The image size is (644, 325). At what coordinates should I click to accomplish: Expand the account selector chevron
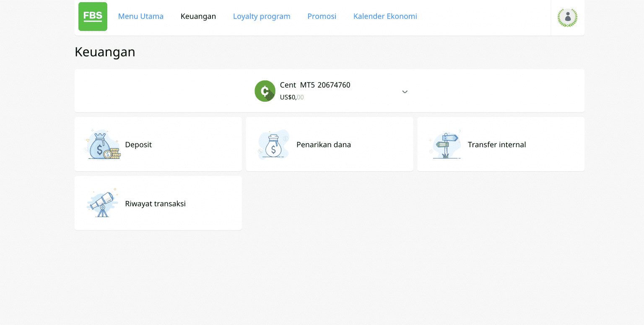click(405, 92)
